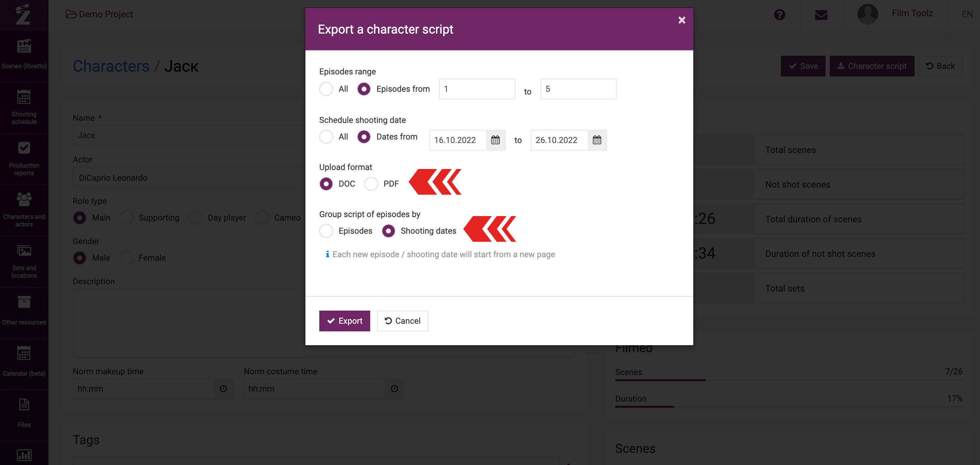The width and height of the screenshot is (980, 465).
Task: Click the clock icon in Norm makeup time
Action: tap(223, 388)
